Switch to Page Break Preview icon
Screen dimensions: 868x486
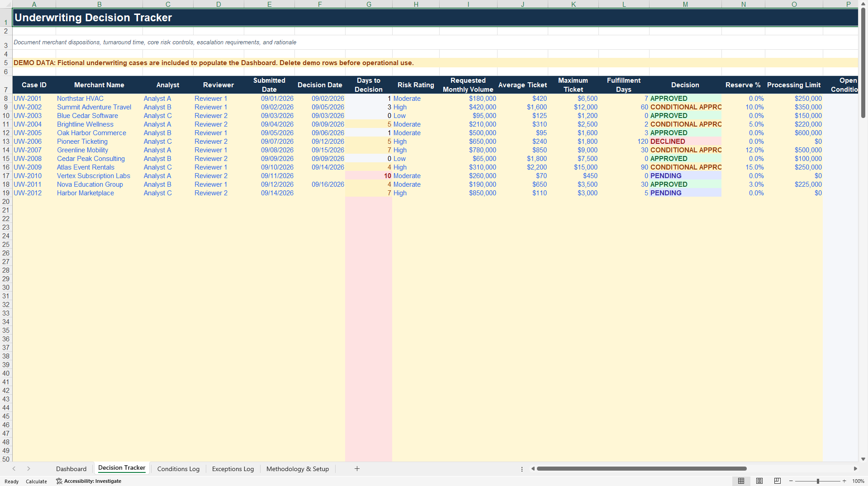pos(778,481)
